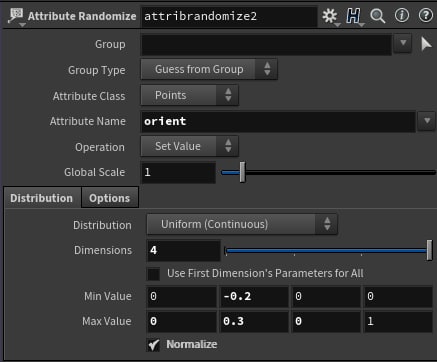Open the Attribute Class Points dropdown
This screenshot has width=437, height=362.
pos(190,95)
